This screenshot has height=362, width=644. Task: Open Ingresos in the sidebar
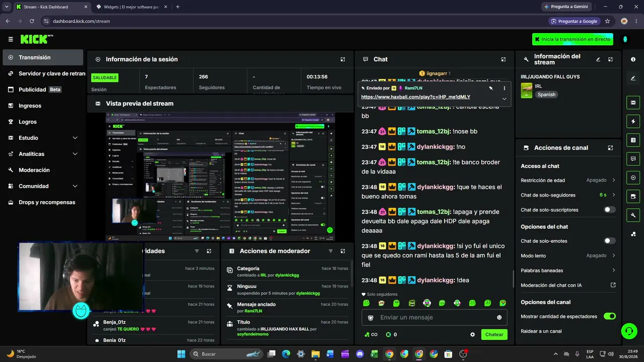coord(43,106)
